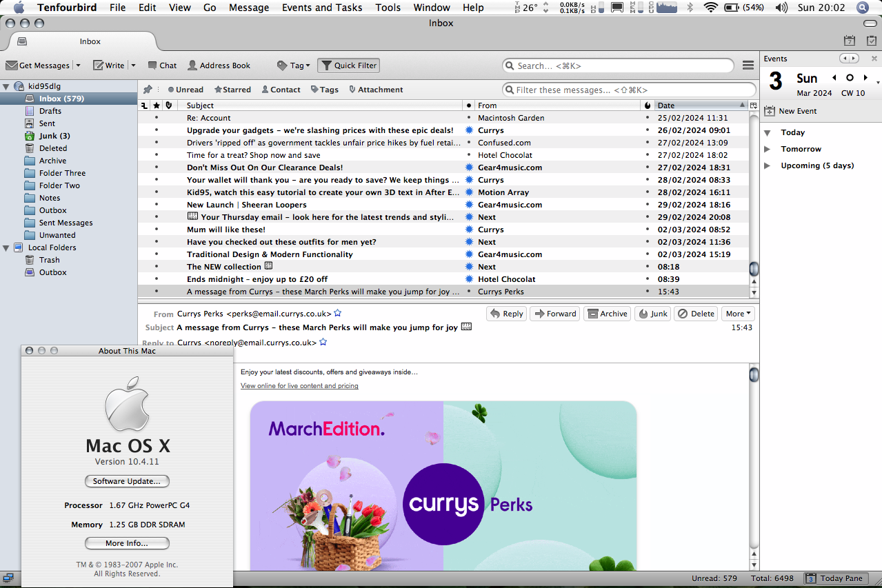
Task: Click the message list scrollbar thumb
Action: (x=754, y=268)
